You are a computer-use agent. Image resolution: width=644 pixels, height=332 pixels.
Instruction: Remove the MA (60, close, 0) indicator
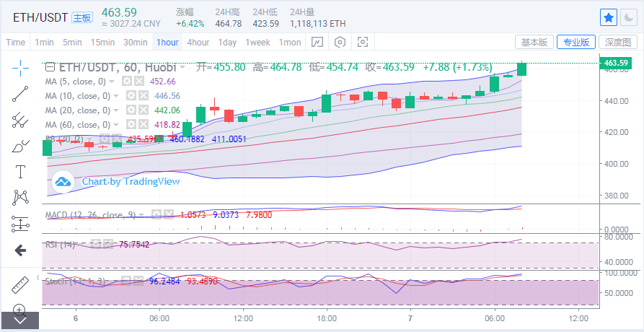[x=143, y=124]
